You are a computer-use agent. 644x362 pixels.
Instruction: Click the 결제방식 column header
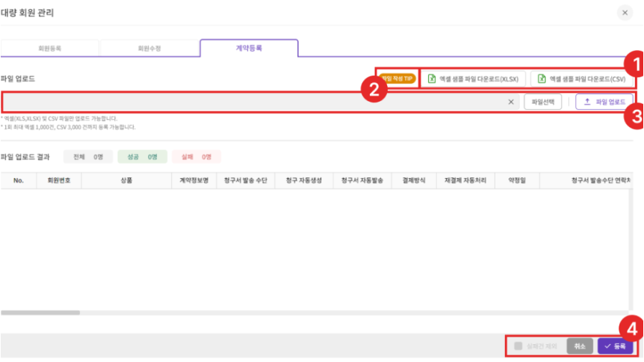(414, 180)
